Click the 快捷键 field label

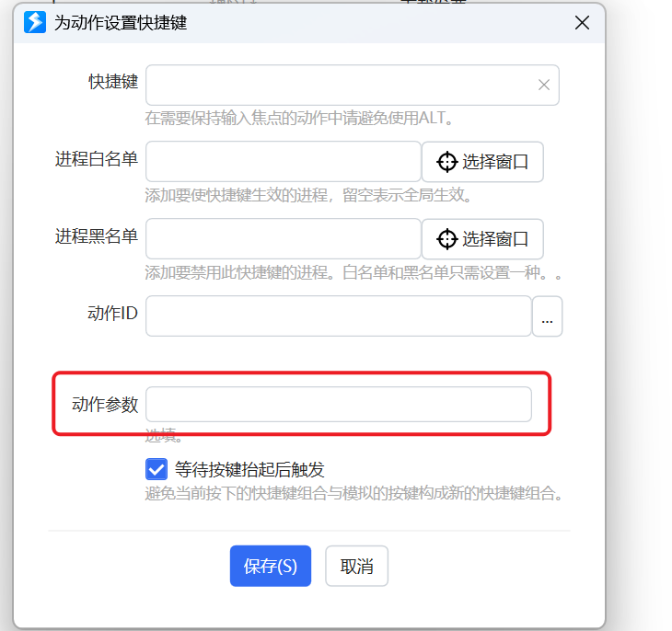pyautogui.click(x=113, y=81)
